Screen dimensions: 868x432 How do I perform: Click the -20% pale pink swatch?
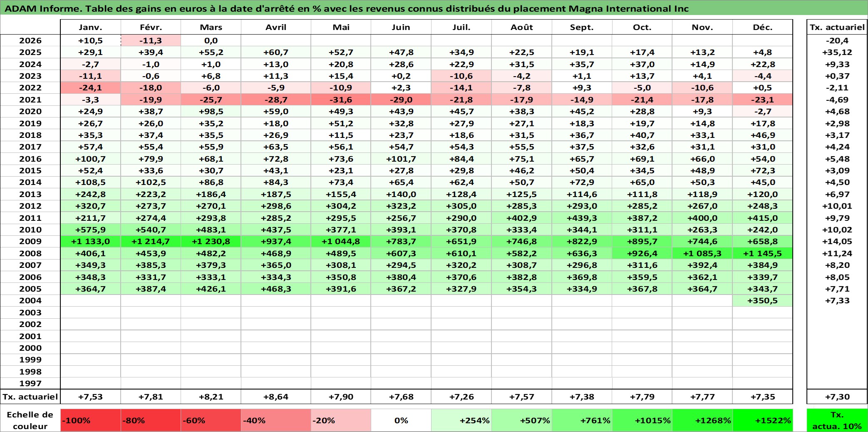tap(341, 420)
